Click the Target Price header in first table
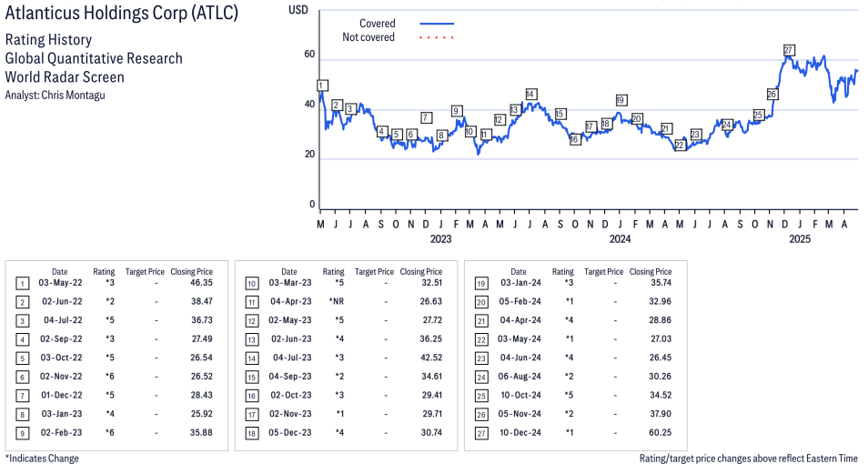868x464 pixels. 145,272
